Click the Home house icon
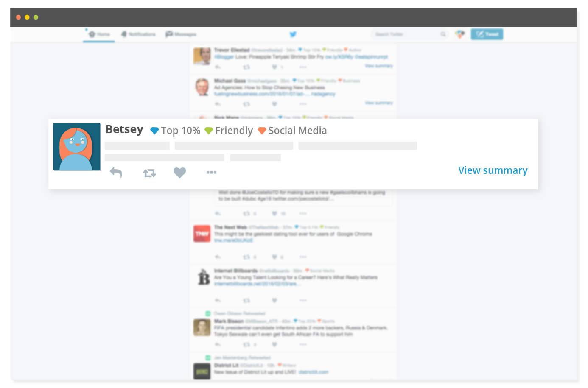The width and height of the screenshot is (588, 388). coord(92,33)
